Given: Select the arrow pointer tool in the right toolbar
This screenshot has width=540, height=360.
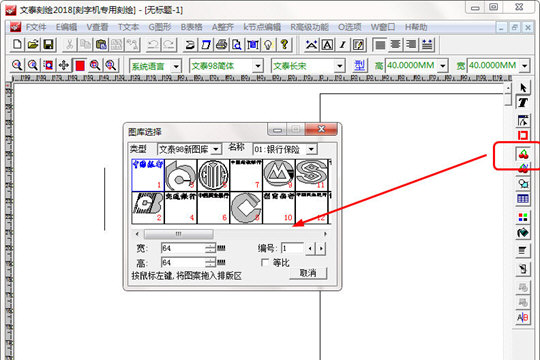Looking at the screenshot, I should [x=523, y=88].
